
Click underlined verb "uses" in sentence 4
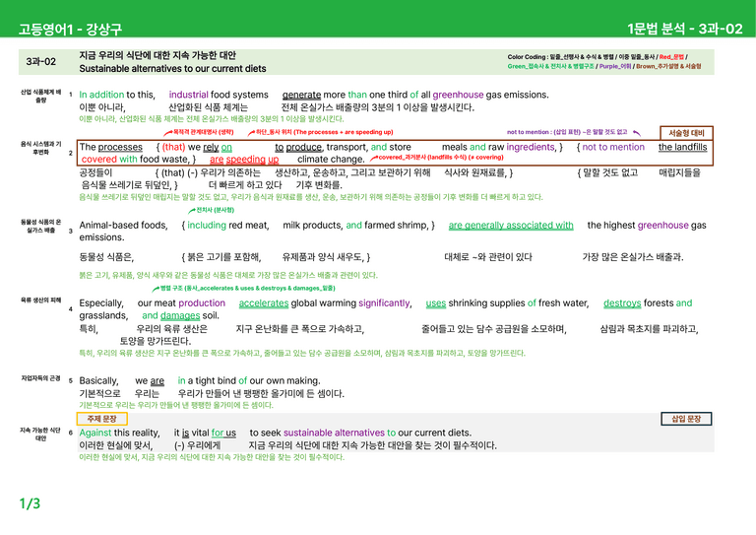click(x=436, y=302)
